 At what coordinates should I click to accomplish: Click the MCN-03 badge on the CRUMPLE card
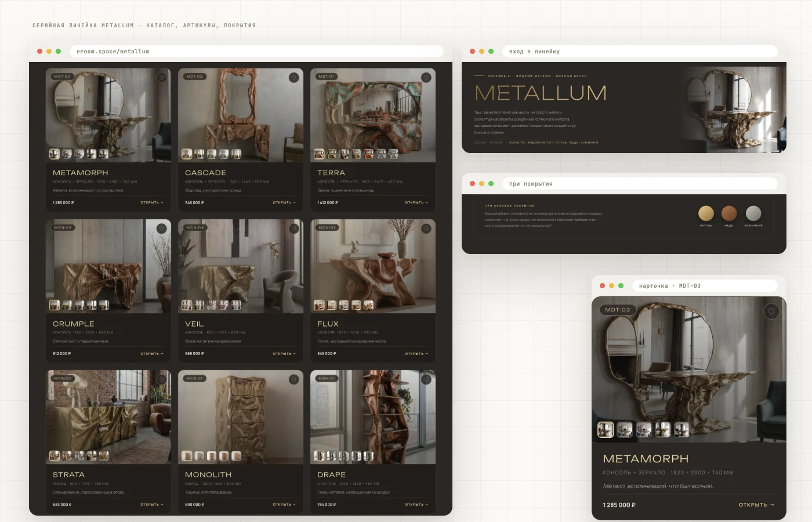63,227
